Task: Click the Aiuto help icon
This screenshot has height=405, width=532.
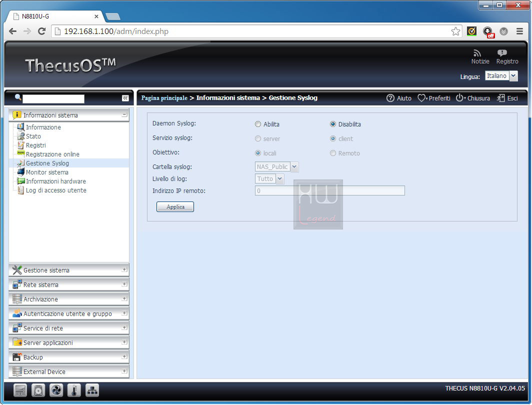Action: (x=390, y=98)
